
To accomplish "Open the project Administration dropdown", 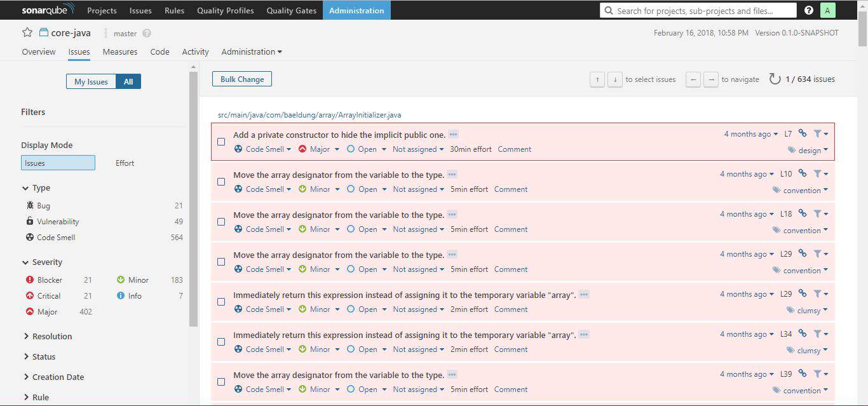I will [x=252, y=52].
